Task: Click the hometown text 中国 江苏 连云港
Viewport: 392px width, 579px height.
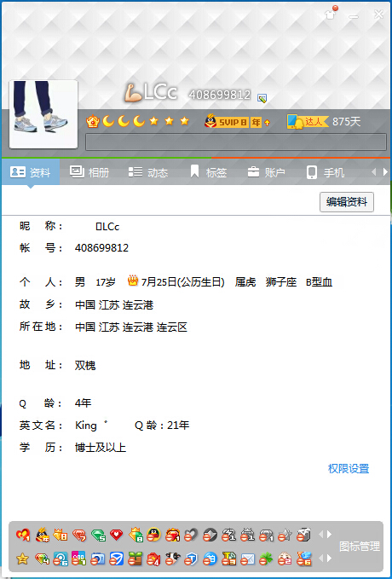Action: (x=114, y=305)
